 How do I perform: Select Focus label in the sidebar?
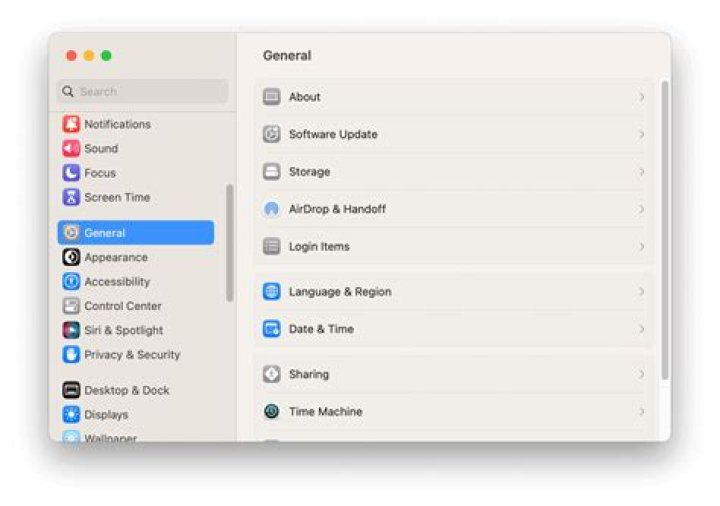(x=100, y=173)
